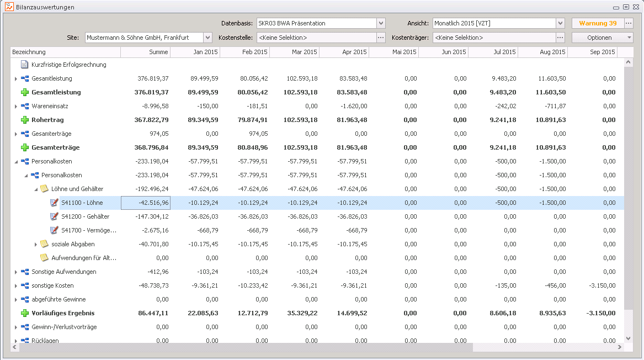The image size is (644, 360).
Task: Click the horizontal scrollbar right arrow
Action: point(620,347)
